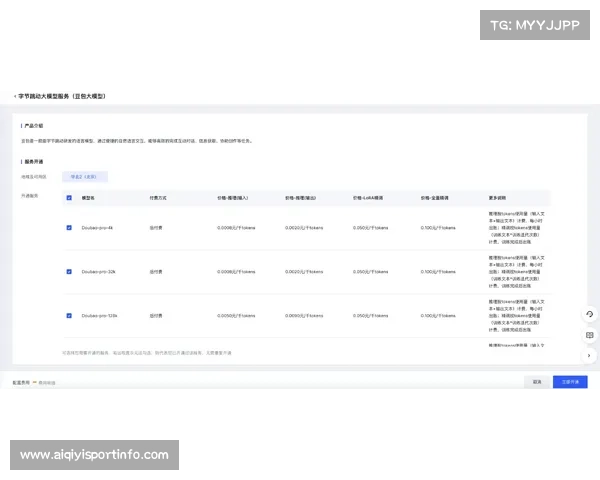Click the 取消 cancel button

537,382
